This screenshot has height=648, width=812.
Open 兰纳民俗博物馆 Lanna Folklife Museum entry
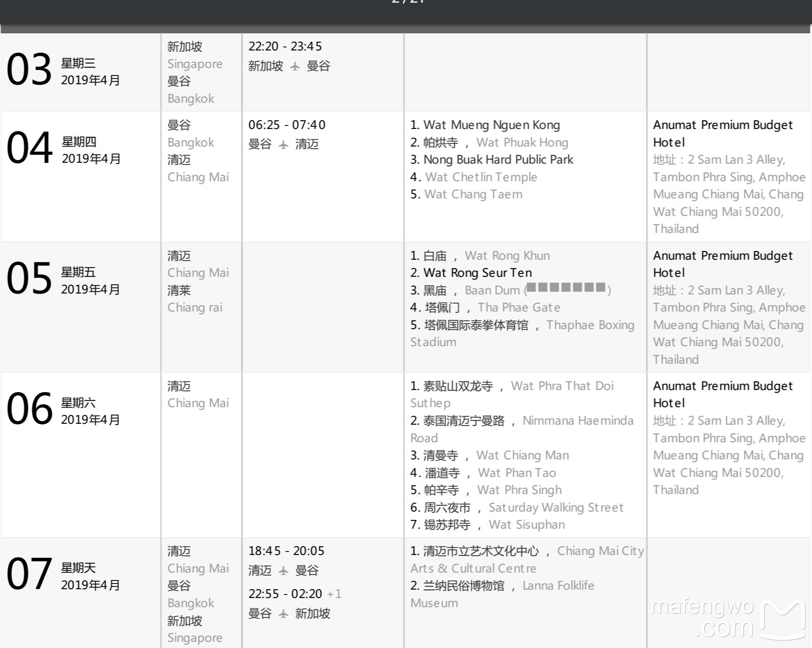pos(502,594)
